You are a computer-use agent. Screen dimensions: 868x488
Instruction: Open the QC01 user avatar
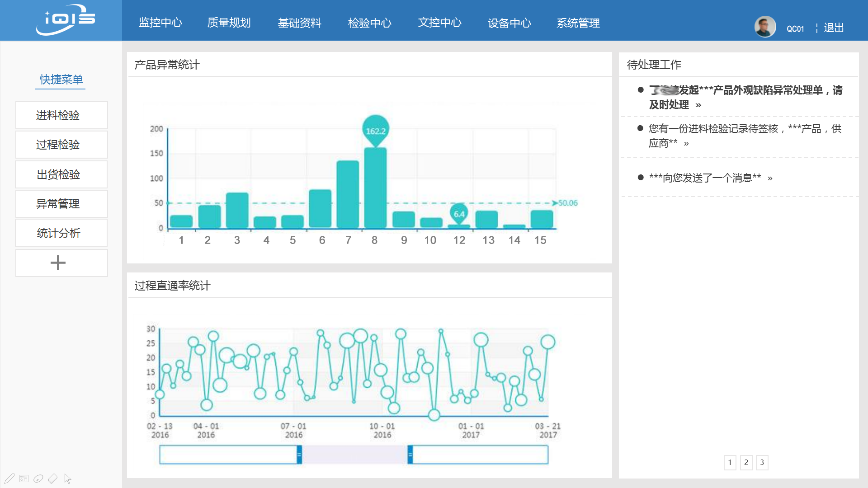[x=765, y=27]
